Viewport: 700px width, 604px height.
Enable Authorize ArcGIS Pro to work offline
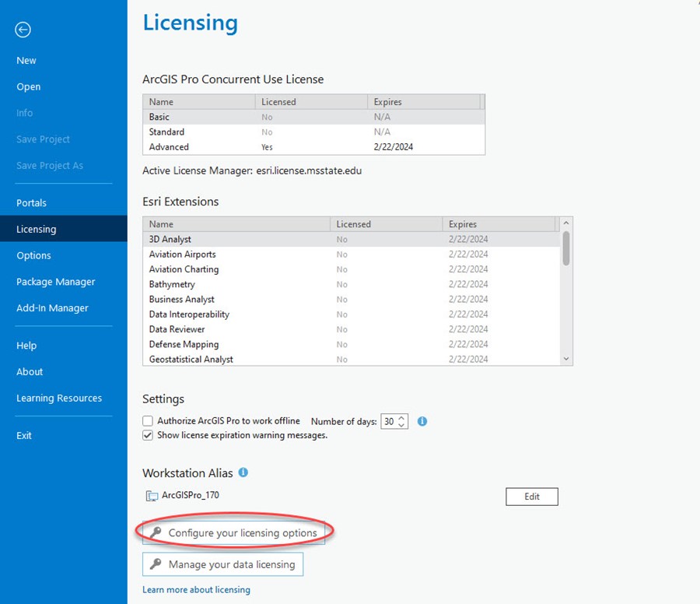(x=148, y=421)
